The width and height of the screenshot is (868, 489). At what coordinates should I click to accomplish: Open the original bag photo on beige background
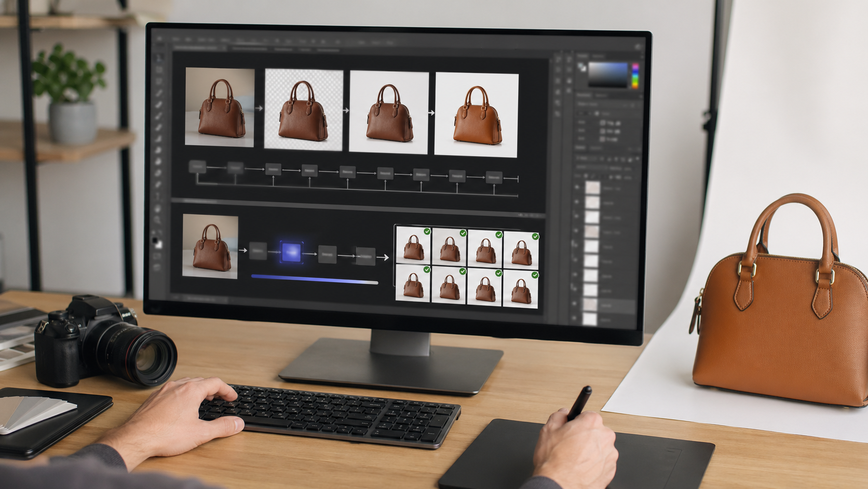(x=220, y=107)
